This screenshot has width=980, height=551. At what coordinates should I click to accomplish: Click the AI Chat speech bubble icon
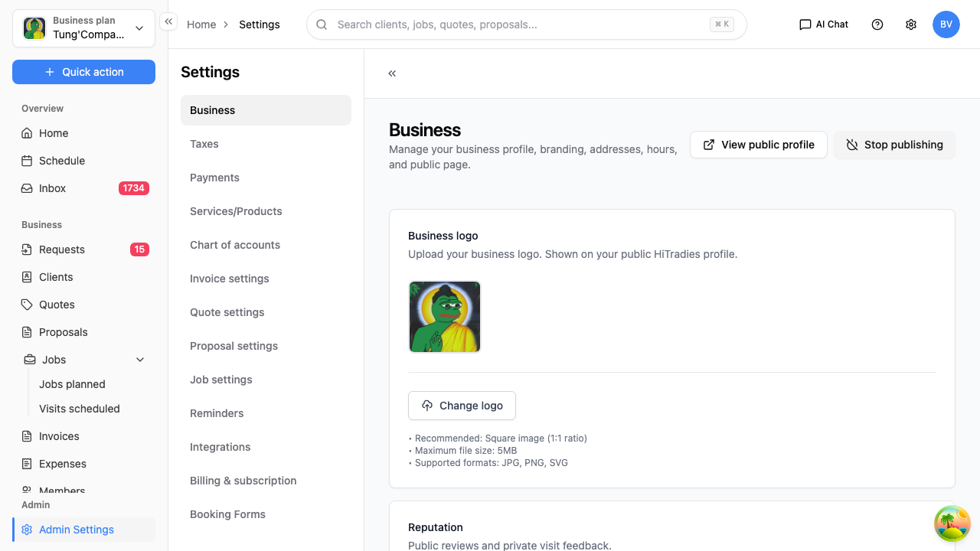pyautogui.click(x=805, y=24)
